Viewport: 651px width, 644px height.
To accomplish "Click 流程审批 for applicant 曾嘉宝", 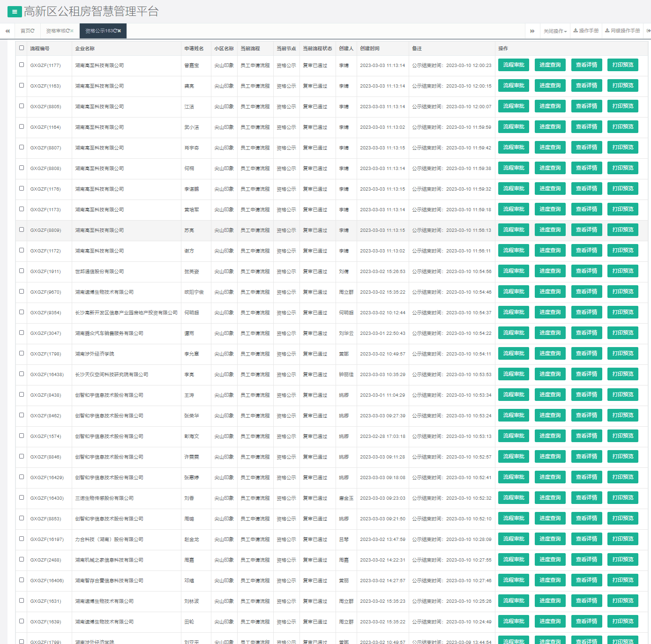I will pyautogui.click(x=514, y=65).
